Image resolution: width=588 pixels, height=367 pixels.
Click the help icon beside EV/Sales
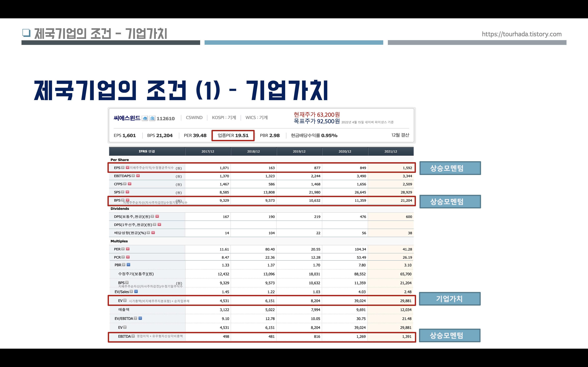[131, 291]
